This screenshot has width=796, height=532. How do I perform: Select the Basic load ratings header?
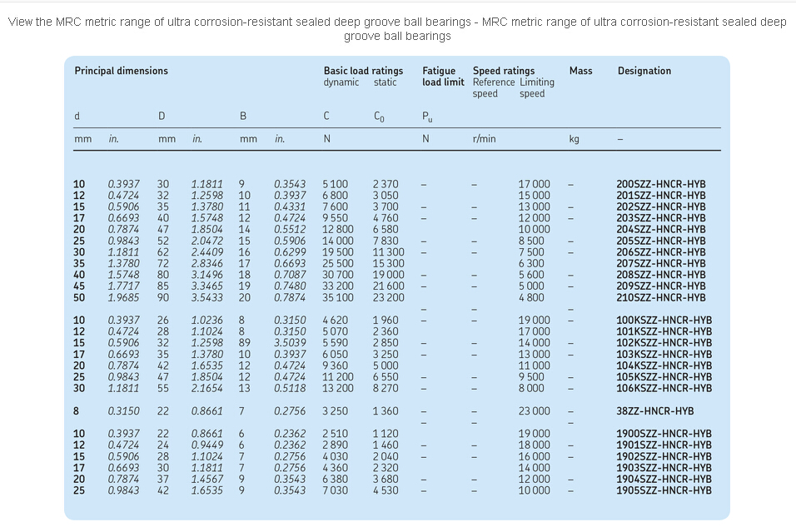click(x=363, y=71)
